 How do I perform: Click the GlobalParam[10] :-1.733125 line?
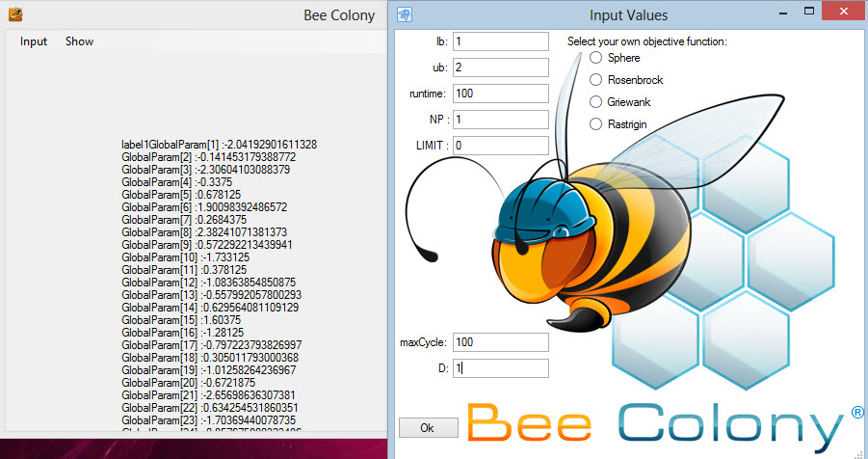click(x=185, y=257)
